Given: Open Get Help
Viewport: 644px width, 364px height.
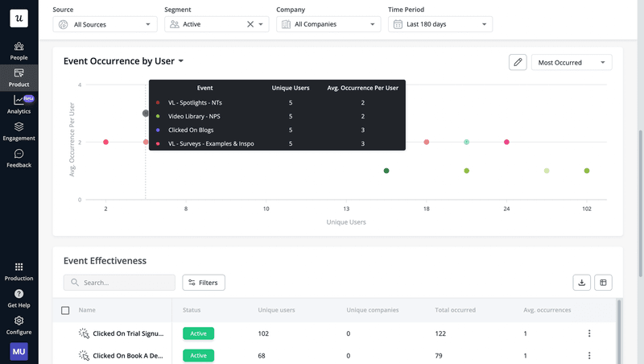Looking at the screenshot, I should [19, 299].
